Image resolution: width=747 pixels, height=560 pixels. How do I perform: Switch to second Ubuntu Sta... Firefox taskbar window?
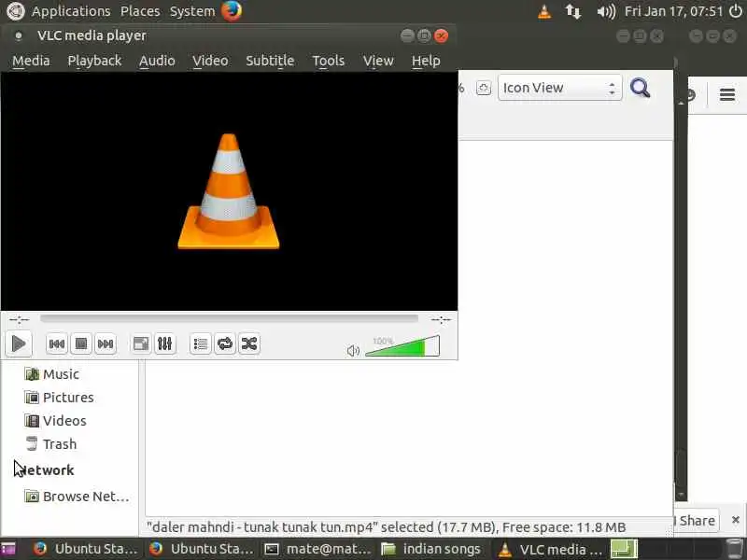[x=202, y=549]
